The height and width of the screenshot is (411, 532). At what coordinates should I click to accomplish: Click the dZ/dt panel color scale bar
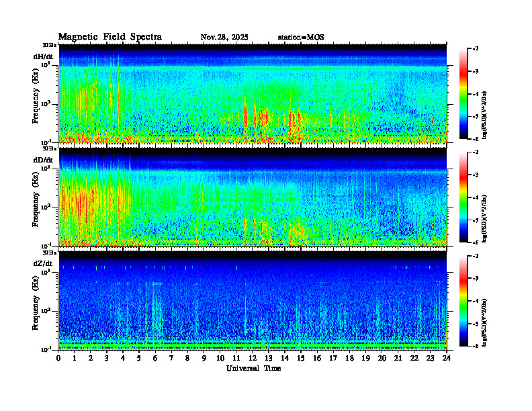463,301
